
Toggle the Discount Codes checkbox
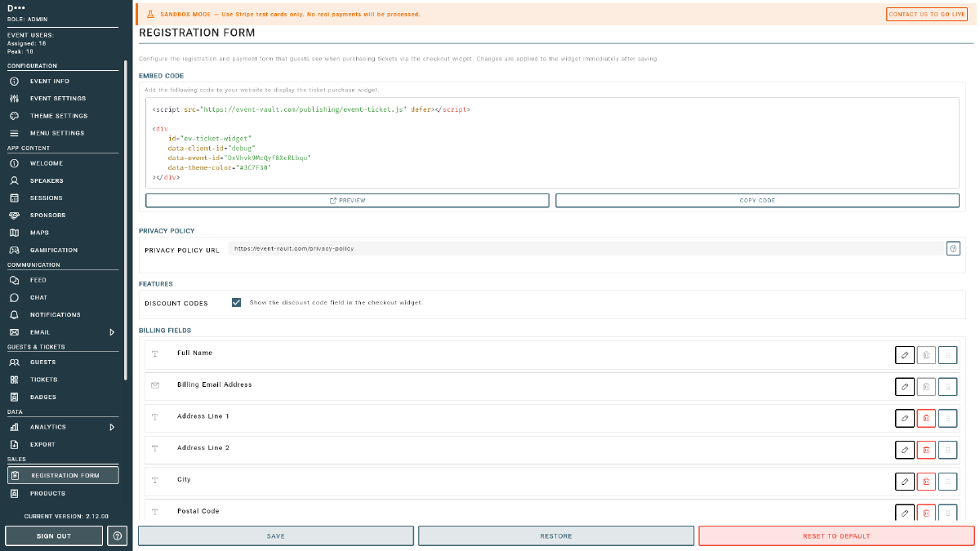pyautogui.click(x=237, y=302)
